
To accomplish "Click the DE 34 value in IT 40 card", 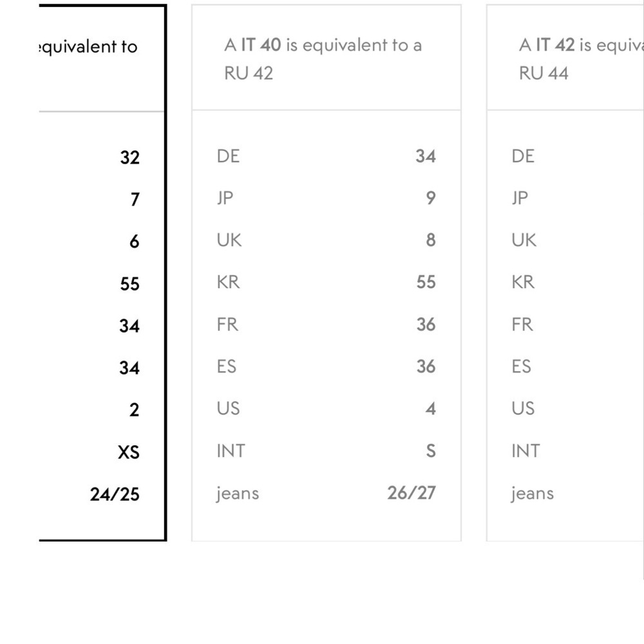I will [425, 156].
